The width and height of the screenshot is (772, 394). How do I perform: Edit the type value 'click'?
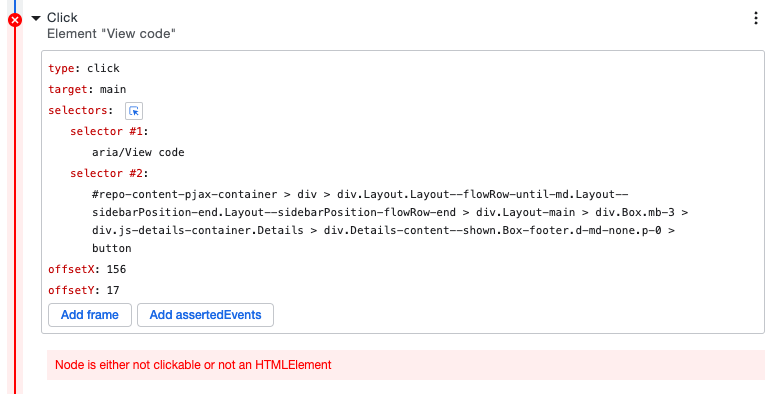103,68
